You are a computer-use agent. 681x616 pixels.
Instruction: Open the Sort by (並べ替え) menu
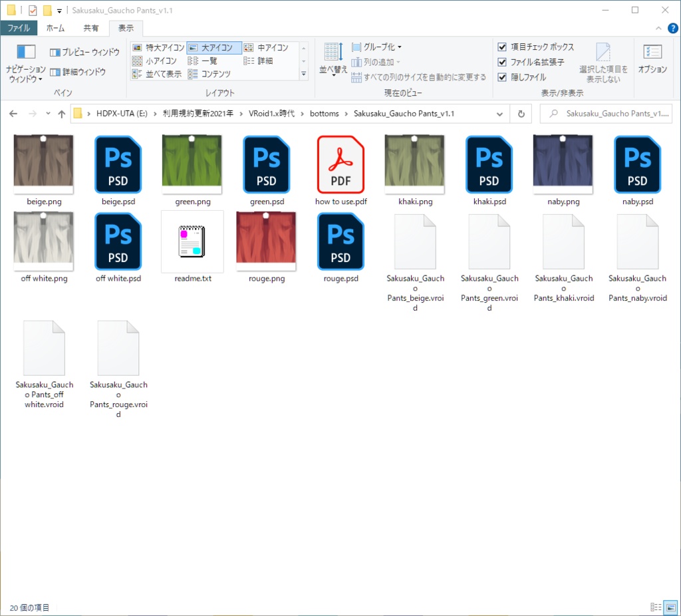click(333, 60)
